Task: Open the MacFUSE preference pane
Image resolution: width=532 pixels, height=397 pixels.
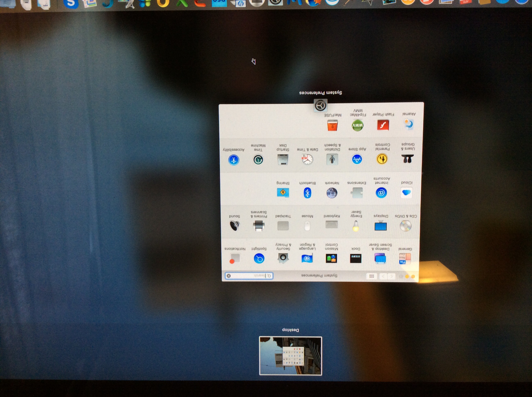Action: (x=333, y=125)
